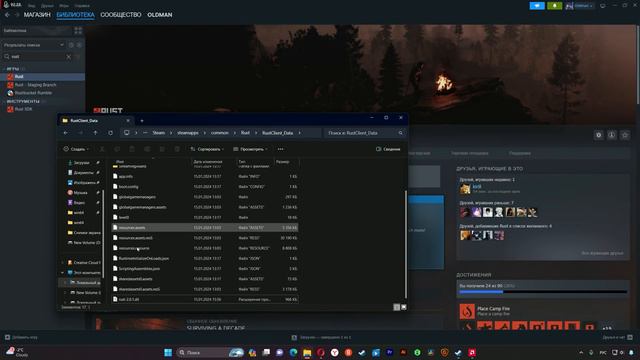640x360 pixels.
Task: Collapse This PC in navigation pane
Action: 62,273
